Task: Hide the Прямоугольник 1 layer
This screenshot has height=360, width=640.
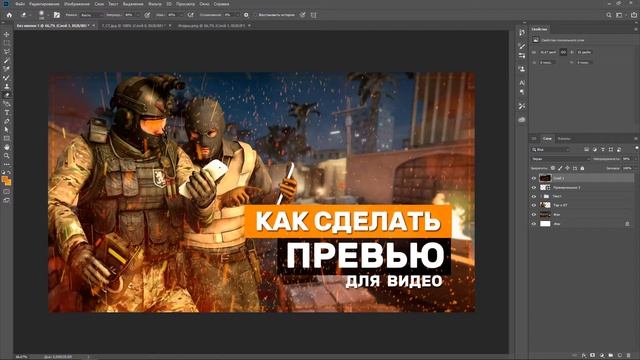Action: [x=533, y=187]
